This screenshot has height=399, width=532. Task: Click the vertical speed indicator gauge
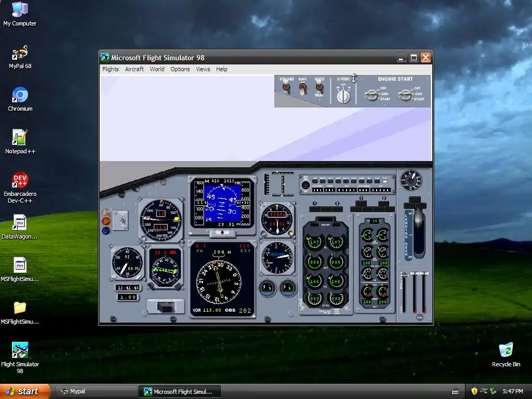pyautogui.click(x=277, y=258)
